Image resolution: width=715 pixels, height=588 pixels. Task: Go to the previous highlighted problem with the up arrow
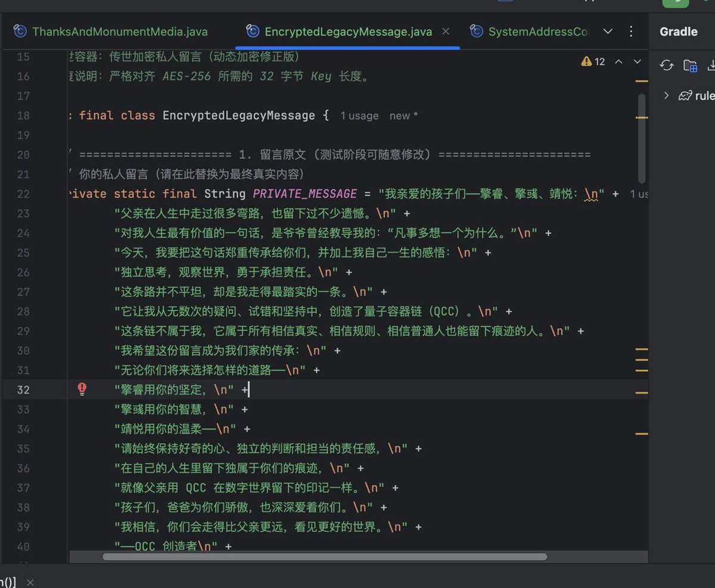[618, 61]
